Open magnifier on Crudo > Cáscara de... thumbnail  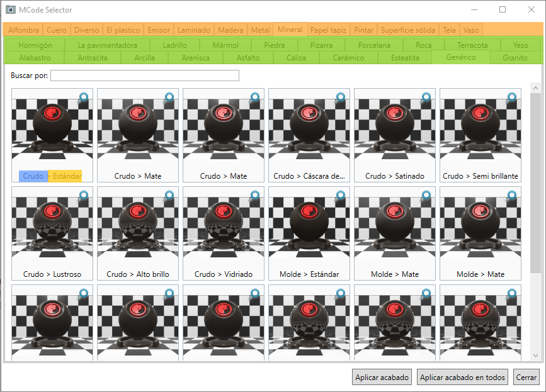click(x=340, y=98)
